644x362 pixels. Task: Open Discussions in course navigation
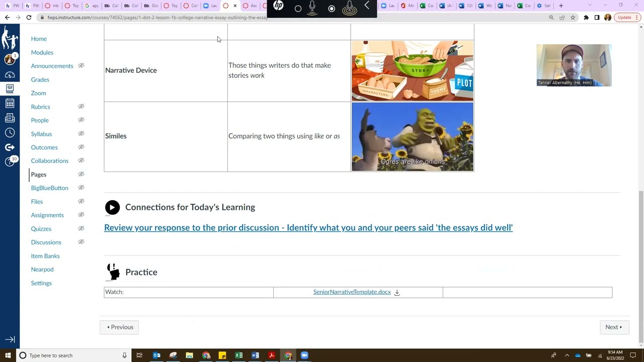tap(46, 242)
